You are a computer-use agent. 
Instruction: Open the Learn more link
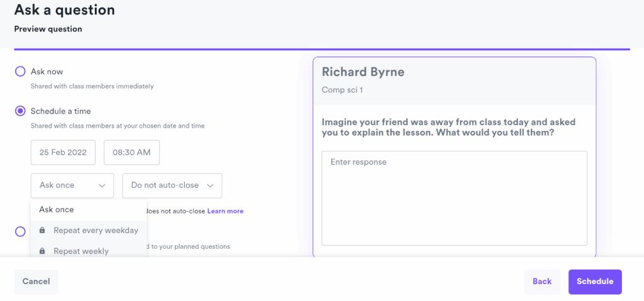(225, 211)
